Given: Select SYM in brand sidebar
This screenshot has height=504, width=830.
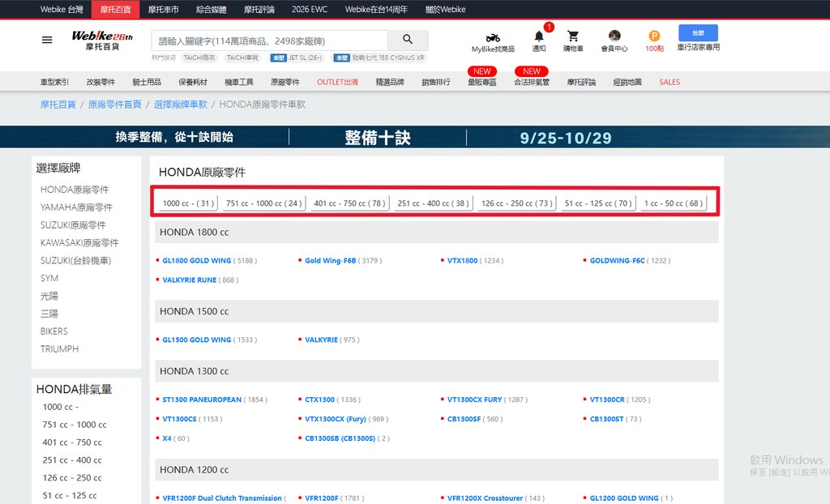Looking at the screenshot, I should [x=49, y=278].
